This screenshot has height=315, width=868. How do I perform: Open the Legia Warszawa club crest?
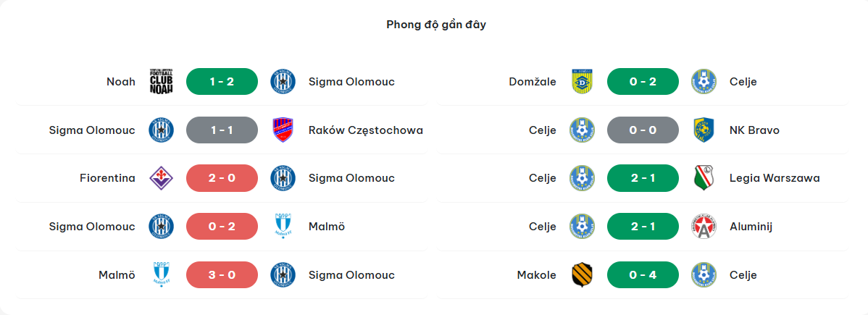coord(704,178)
